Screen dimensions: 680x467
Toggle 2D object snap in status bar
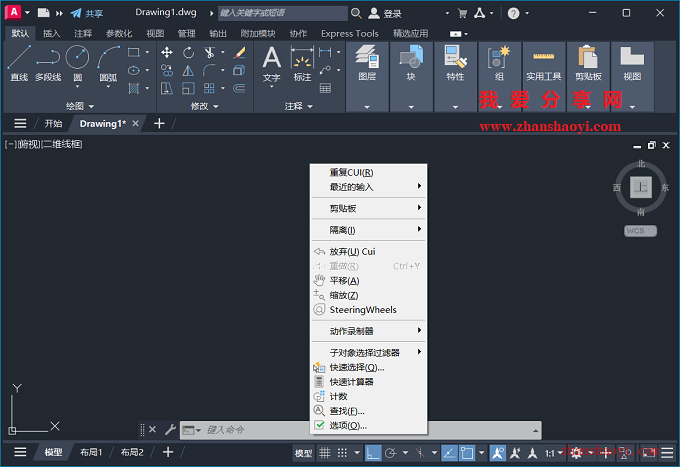coord(467,453)
